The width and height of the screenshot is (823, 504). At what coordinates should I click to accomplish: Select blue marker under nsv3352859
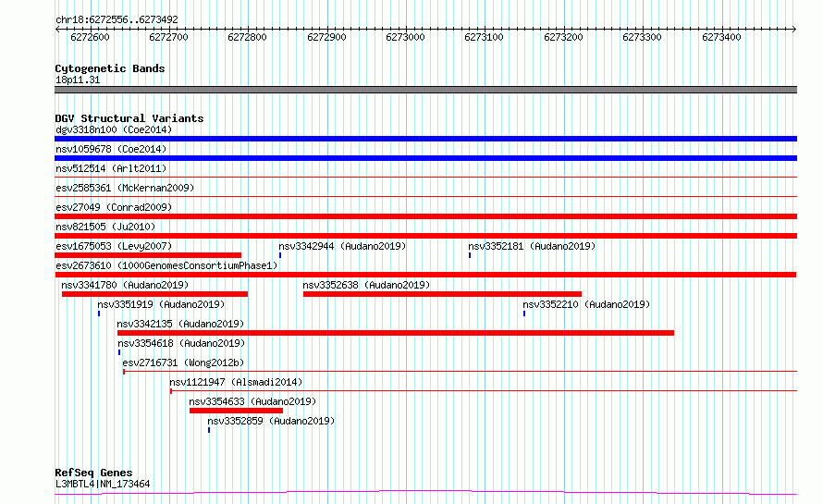pos(209,430)
